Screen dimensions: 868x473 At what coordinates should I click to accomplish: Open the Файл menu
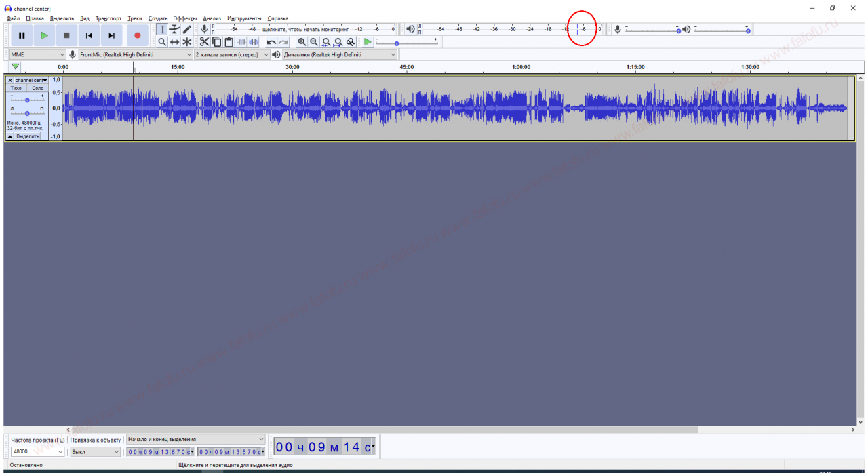pyautogui.click(x=13, y=18)
